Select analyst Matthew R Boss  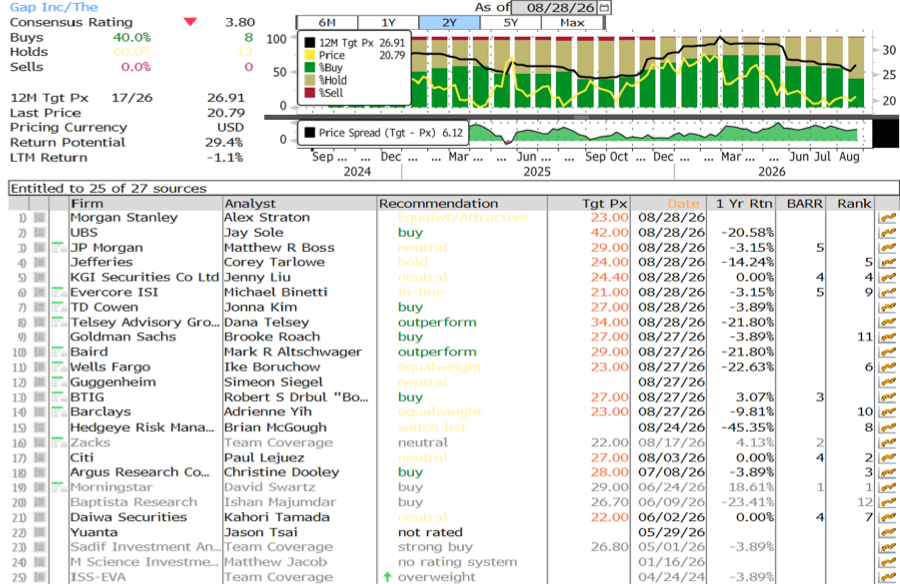click(280, 247)
